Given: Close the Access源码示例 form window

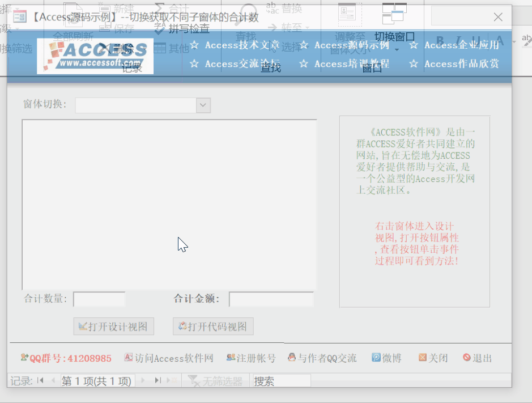Looking at the screenshot, I should [x=498, y=17].
